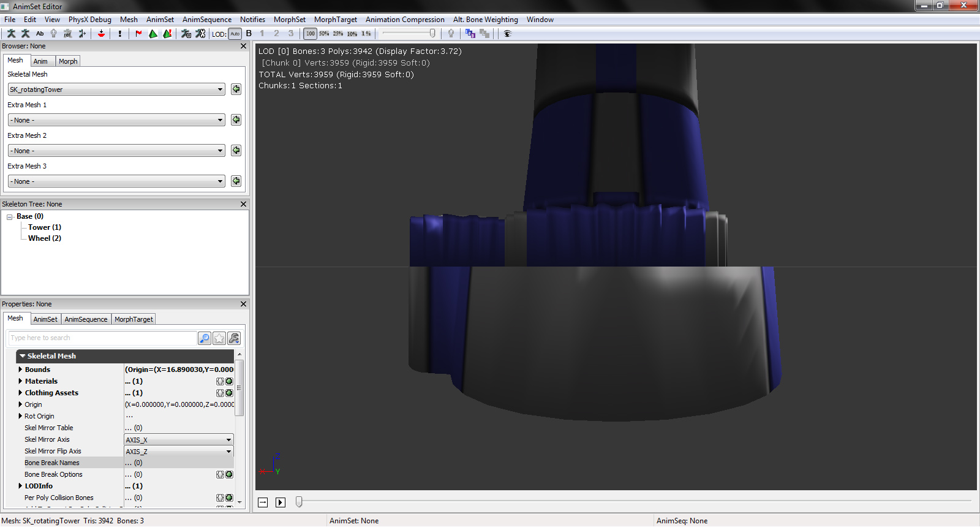
Task: Toggle the LOD Auto button
Action: pos(235,34)
